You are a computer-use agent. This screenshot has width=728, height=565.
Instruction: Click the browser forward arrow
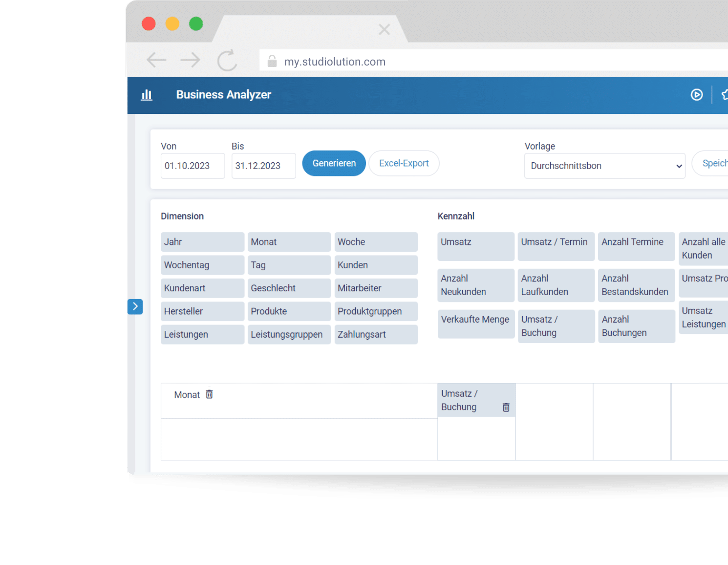point(190,60)
